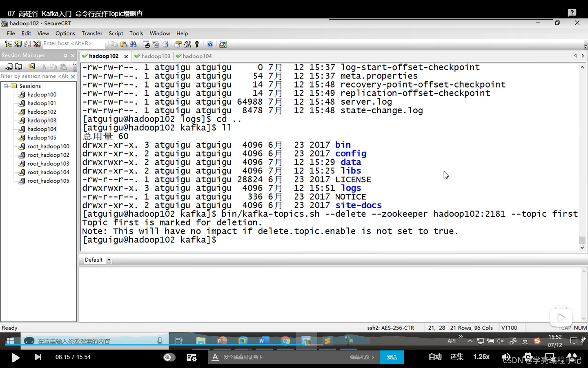Toggle the danmaku (弹) switch
Viewport: 588px width, 368px height.
tap(169, 357)
